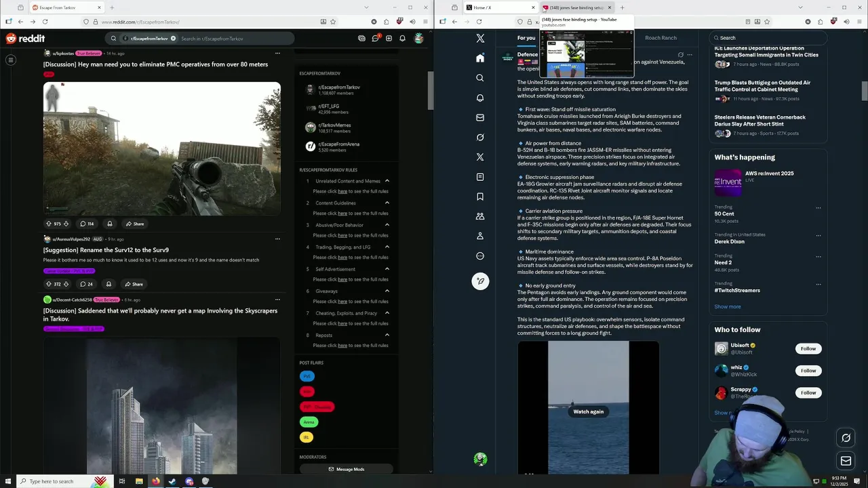
Task: Focus the X search field
Action: 767,38
